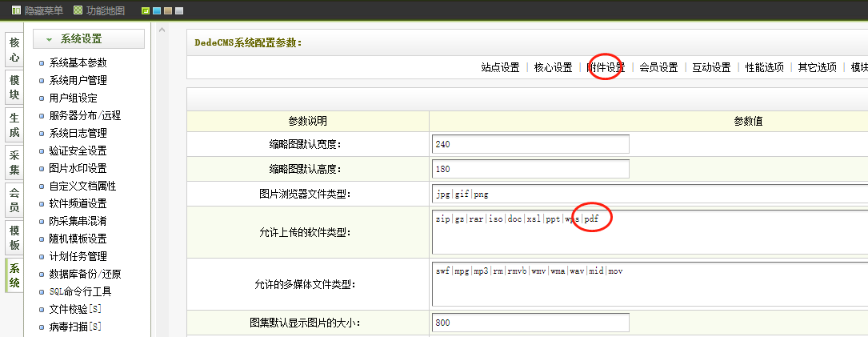Open 随机模板设置 in the sidebar

pos(78,239)
